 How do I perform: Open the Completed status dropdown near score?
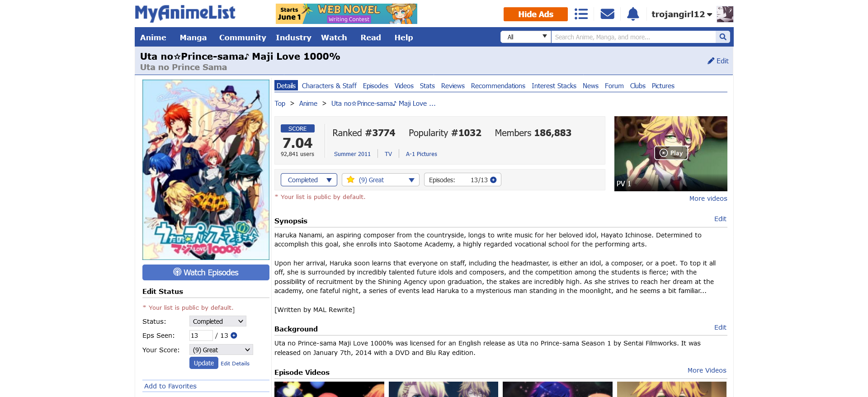click(309, 180)
